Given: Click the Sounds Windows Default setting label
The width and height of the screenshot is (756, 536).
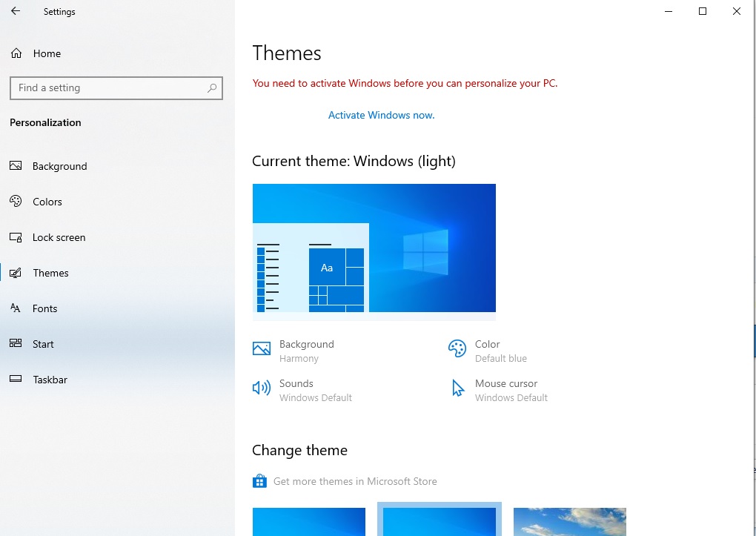Looking at the screenshot, I should [315, 390].
